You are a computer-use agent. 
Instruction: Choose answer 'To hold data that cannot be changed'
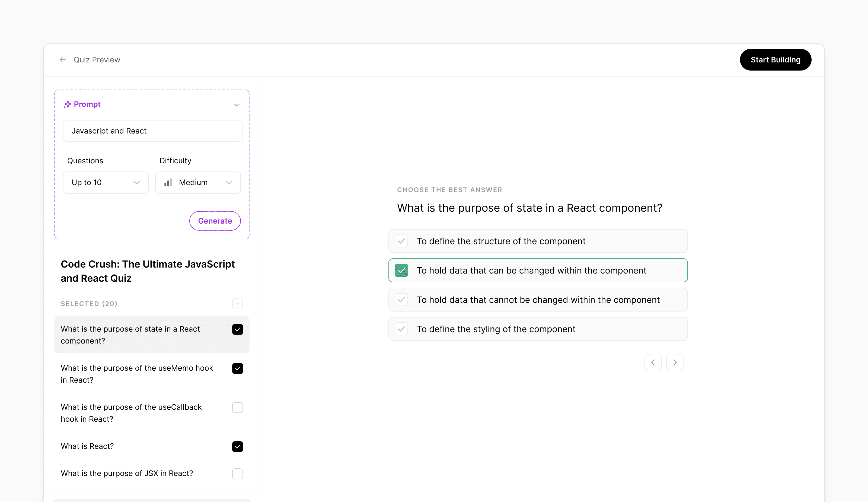[538, 299]
